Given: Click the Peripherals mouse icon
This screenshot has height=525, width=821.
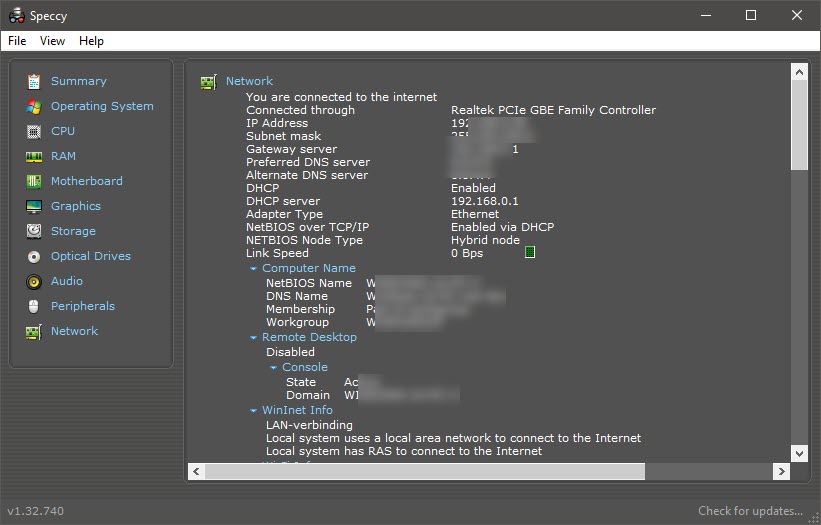Looking at the screenshot, I should [x=34, y=307].
